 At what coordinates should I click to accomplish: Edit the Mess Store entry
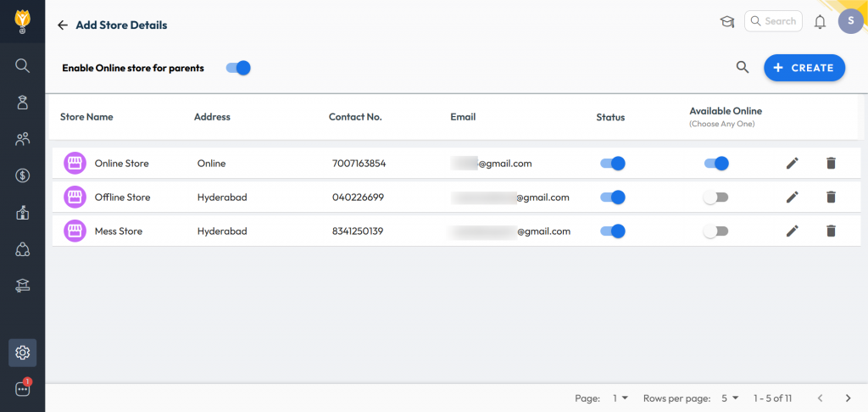793,231
